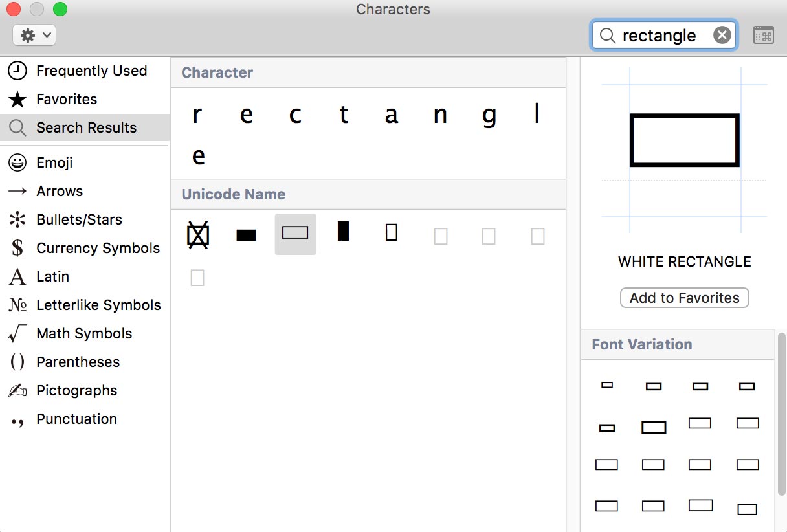
Task: Select the black rectangle character
Action: click(247, 235)
